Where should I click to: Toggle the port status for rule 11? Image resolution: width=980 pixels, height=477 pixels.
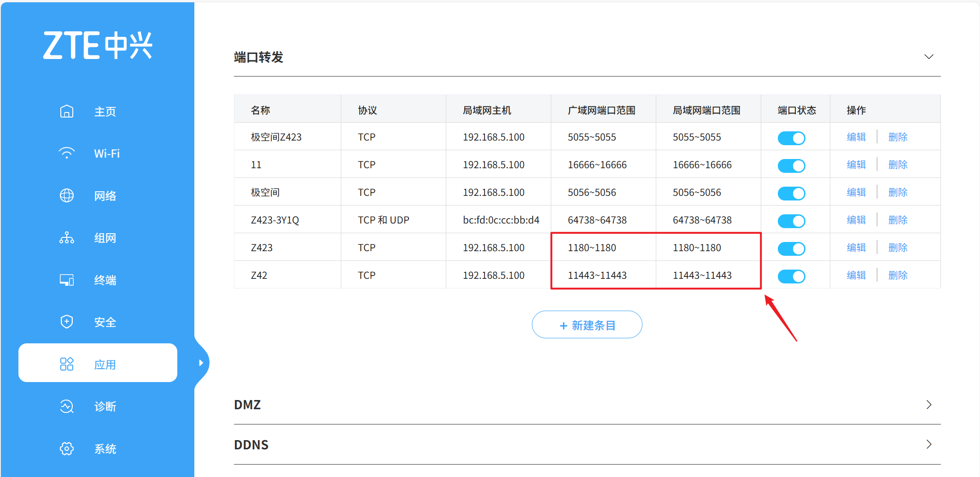[791, 165]
